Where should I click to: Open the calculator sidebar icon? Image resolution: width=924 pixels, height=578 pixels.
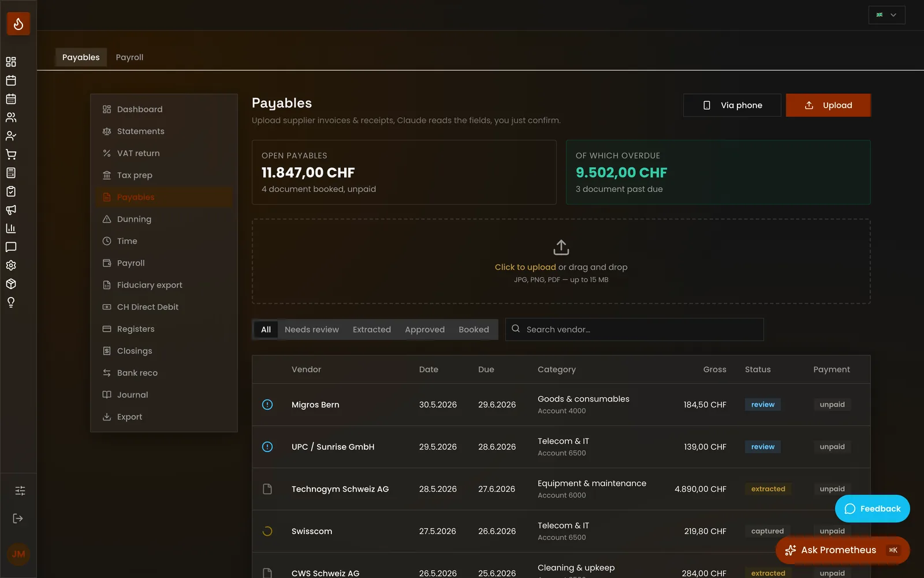pos(11,173)
